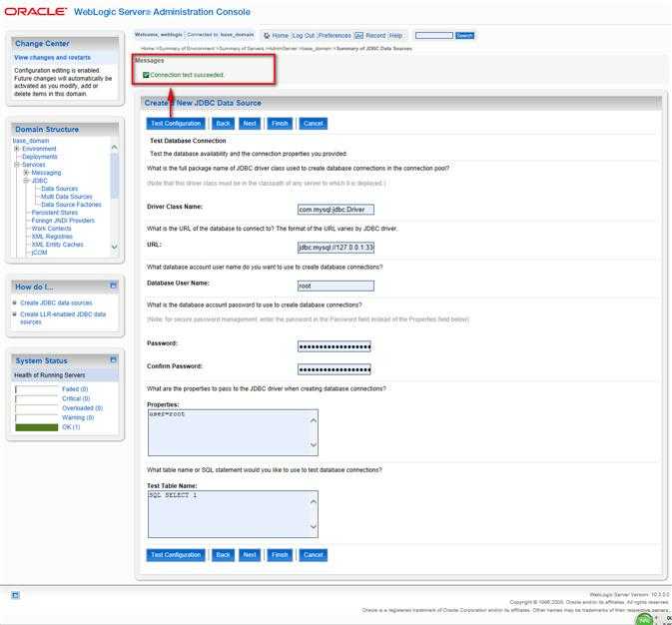Click the Record icon in the top toolbar

coord(358,36)
